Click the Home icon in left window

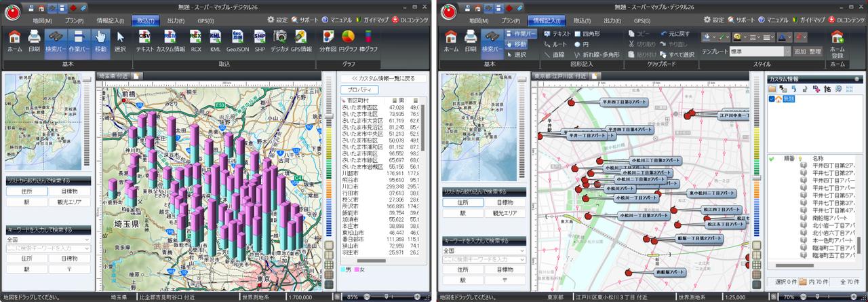[x=14, y=41]
